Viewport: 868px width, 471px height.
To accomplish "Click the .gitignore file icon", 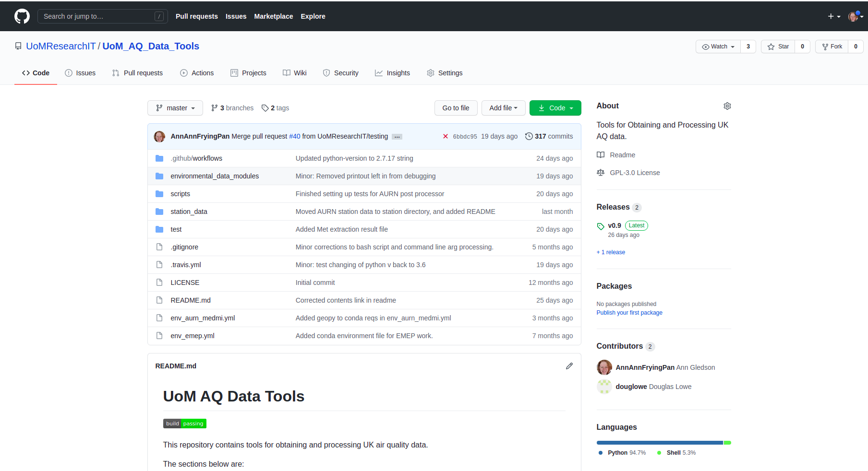I will click(x=159, y=247).
